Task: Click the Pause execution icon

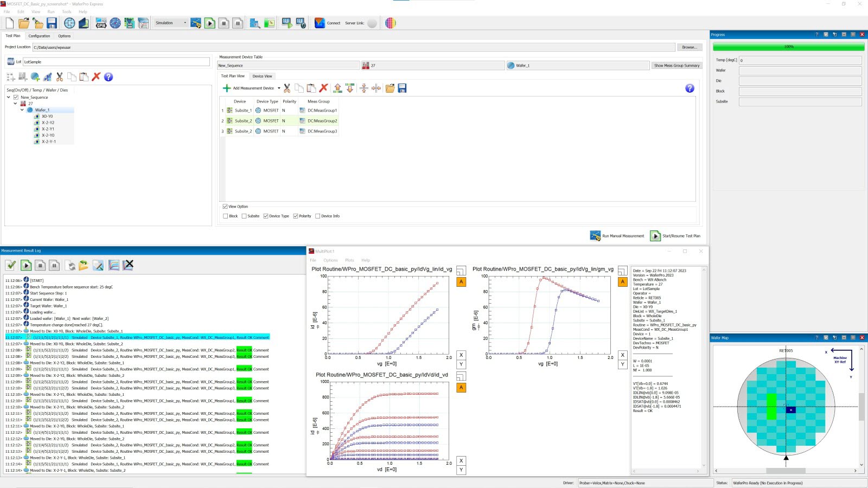Action: click(237, 23)
